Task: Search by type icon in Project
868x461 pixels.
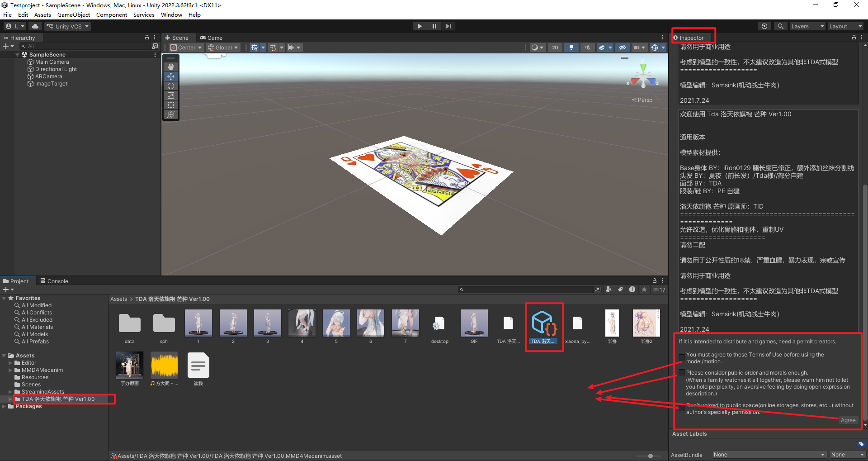Action: [x=609, y=290]
